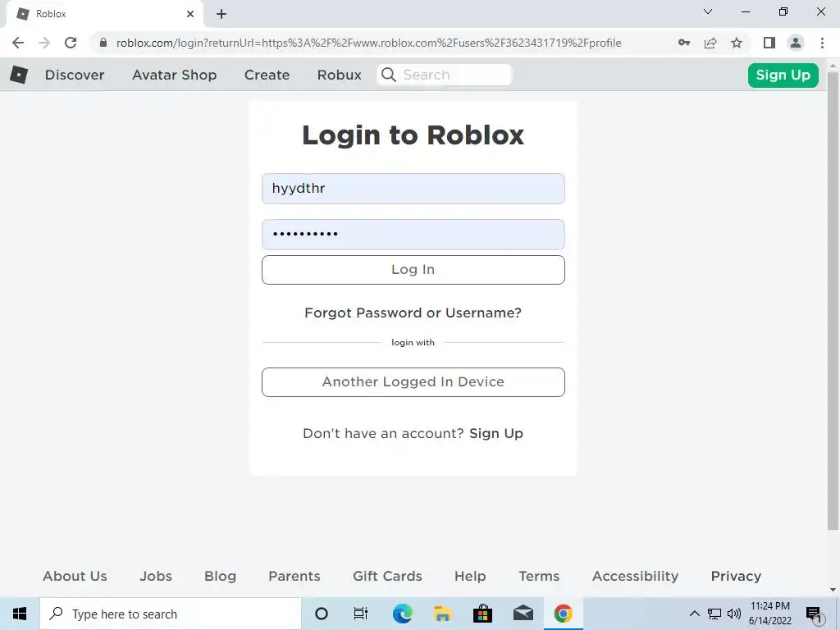Open a new tab with the plus icon
The height and width of the screenshot is (630, 840).
(221, 14)
